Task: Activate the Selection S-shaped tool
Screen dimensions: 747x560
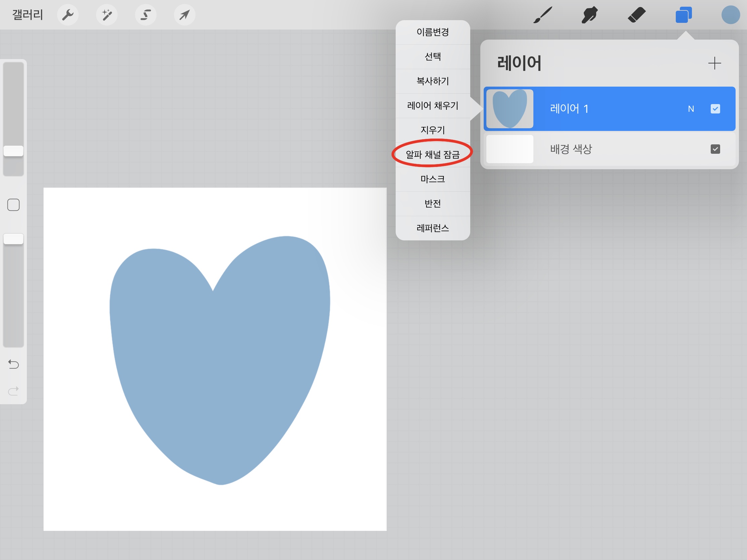Action: pyautogui.click(x=145, y=15)
